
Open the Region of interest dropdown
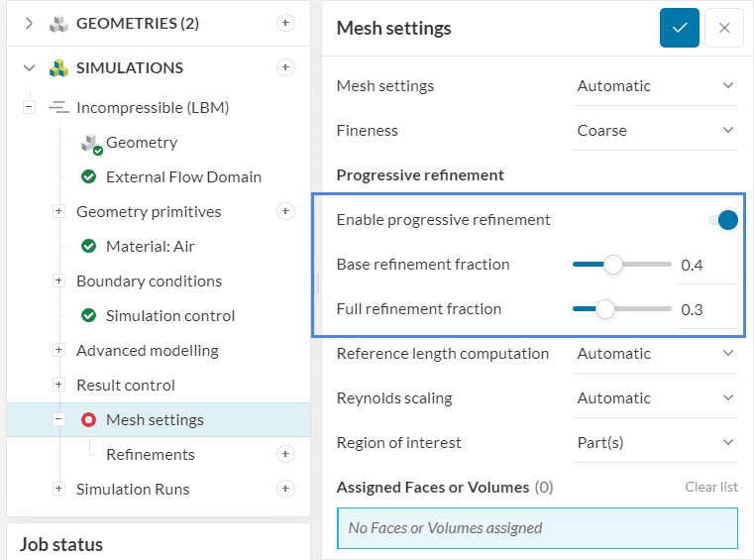[x=656, y=442]
